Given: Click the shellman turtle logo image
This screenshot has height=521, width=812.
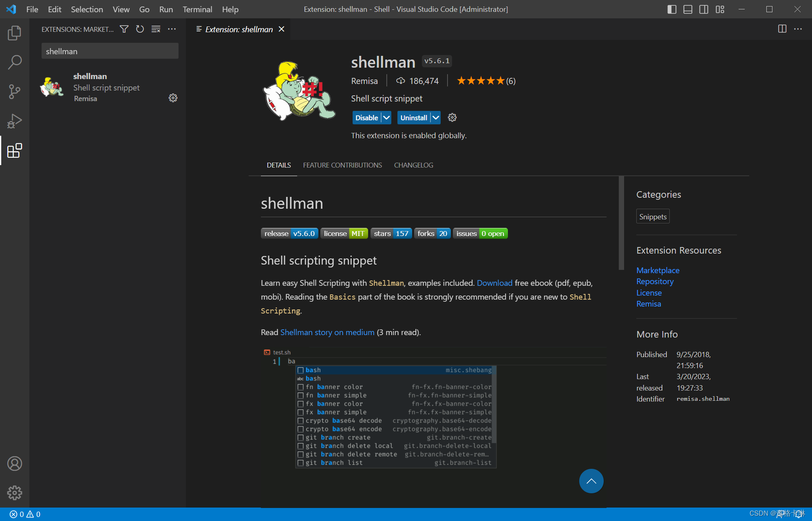Looking at the screenshot, I should [299, 91].
